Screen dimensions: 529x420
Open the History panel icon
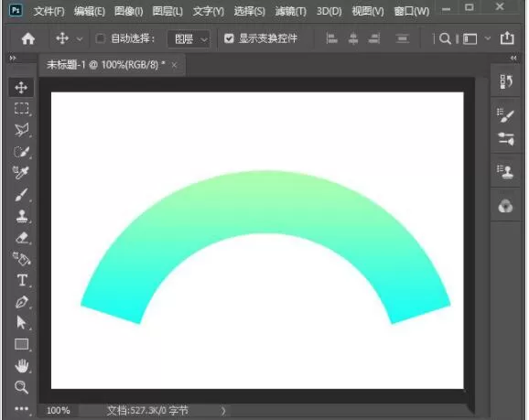[506, 82]
